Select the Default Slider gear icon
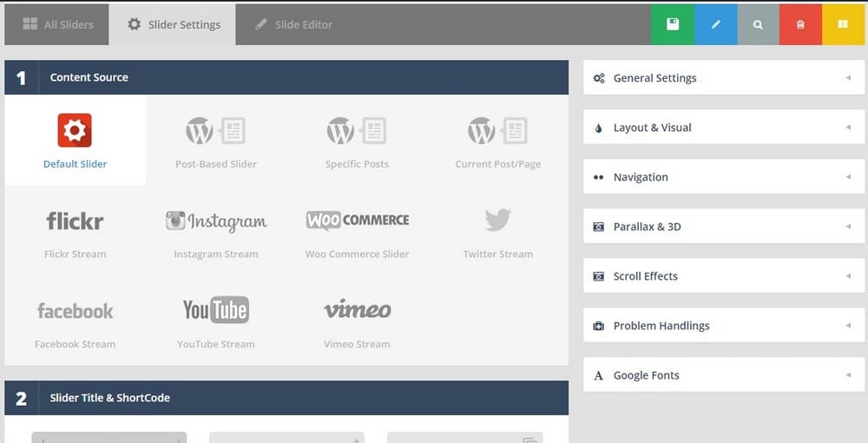Viewport: 868px width, 443px height. 75,130
